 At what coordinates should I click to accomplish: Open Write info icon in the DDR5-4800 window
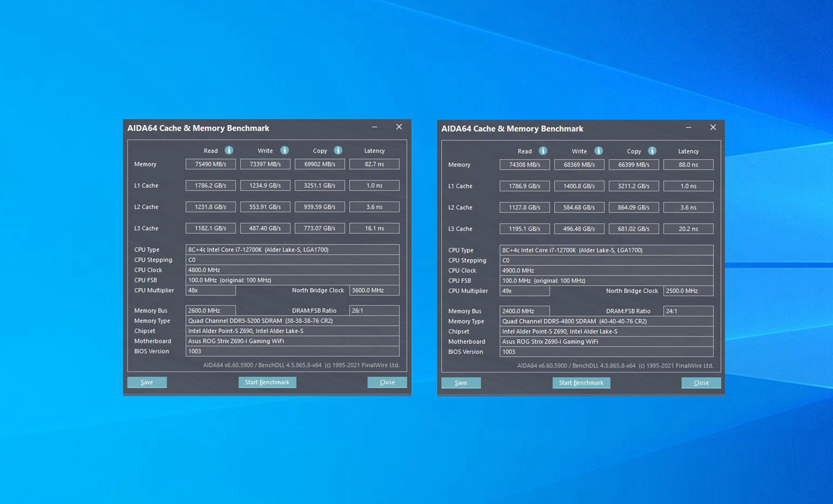[x=599, y=151]
